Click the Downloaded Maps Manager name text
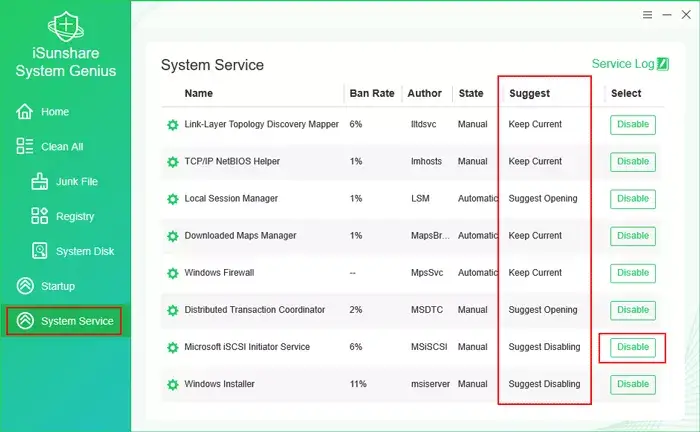Viewport: 700px width, 432px height. [240, 236]
